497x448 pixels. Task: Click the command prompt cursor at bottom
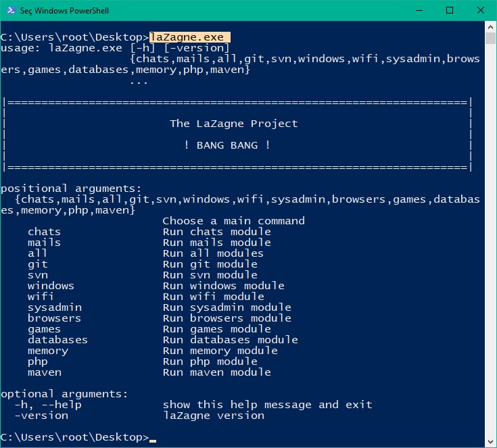point(153,441)
